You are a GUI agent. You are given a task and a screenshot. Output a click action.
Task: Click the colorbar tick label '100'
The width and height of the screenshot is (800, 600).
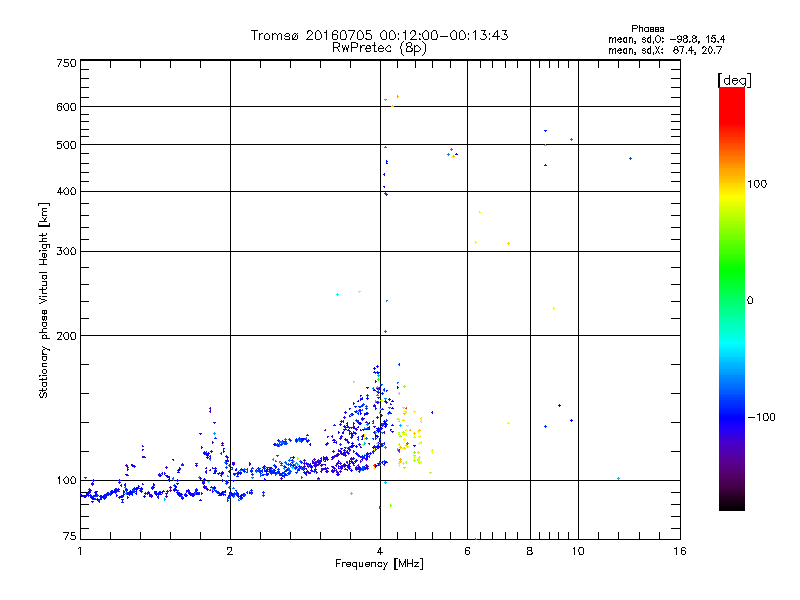(757, 184)
